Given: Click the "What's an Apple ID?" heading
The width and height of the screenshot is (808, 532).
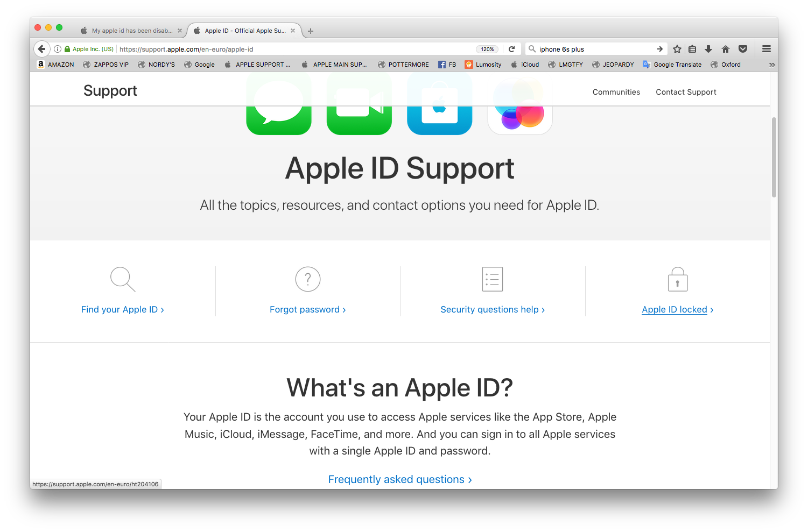Looking at the screenshot, I should pyautogui.click(x=400, y=388).
